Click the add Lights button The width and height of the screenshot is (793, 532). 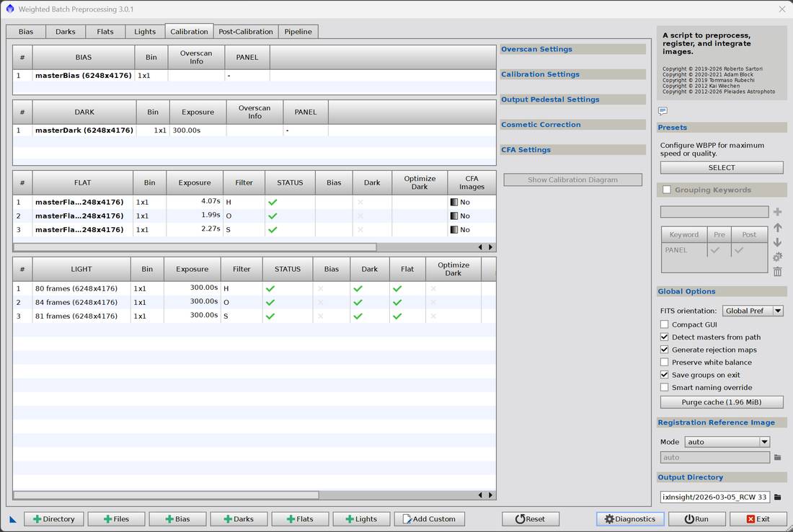[361, 519]
